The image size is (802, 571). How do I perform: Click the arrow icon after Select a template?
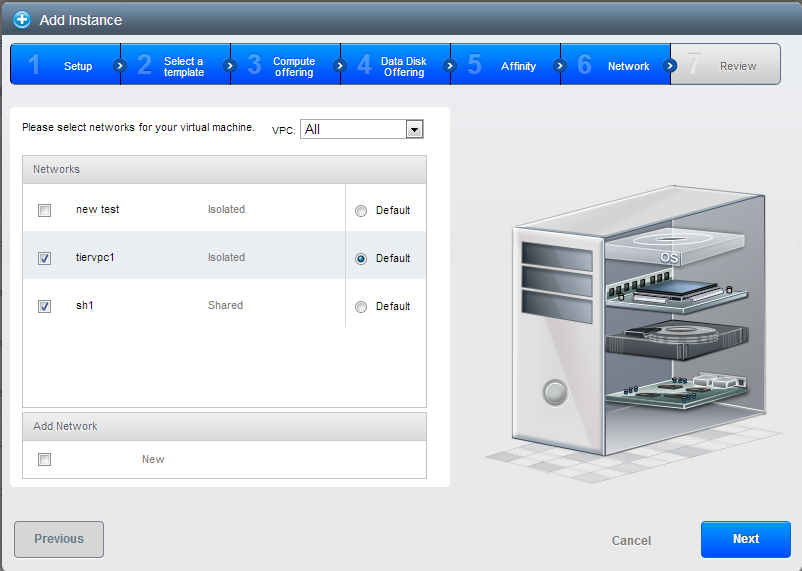230,65
